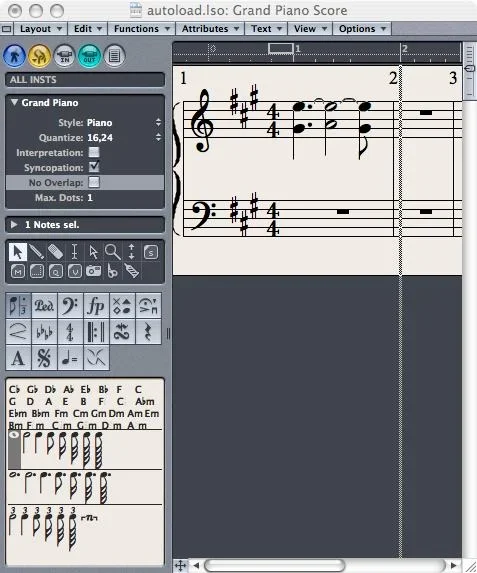Open the Text A partbox group
477x573 pixels.
click(x=18, y=358)
